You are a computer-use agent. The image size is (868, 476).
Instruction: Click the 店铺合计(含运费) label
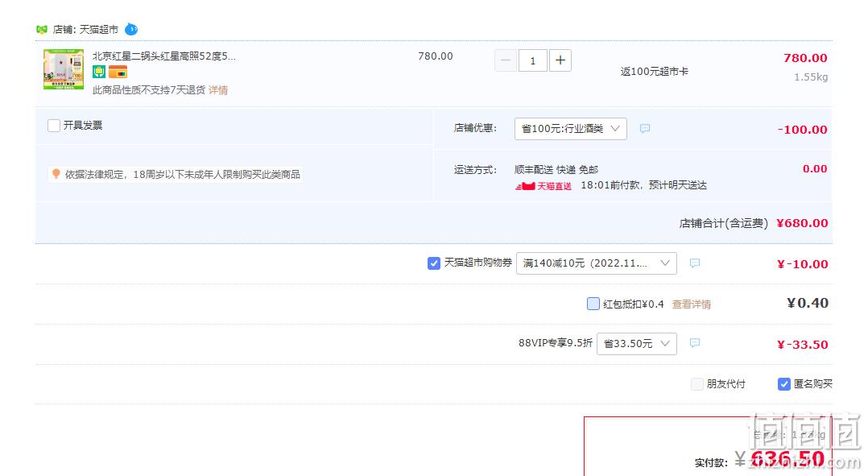tap(724, 223)
